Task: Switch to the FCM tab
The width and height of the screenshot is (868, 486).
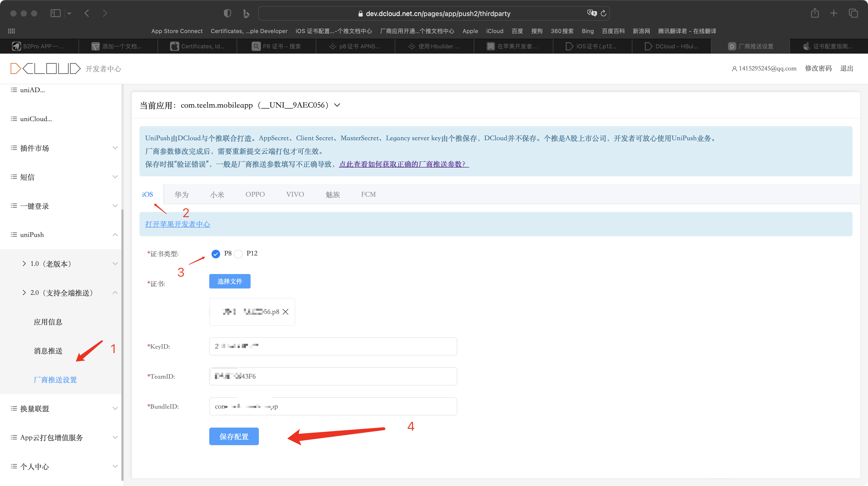Action: [368, 194]
